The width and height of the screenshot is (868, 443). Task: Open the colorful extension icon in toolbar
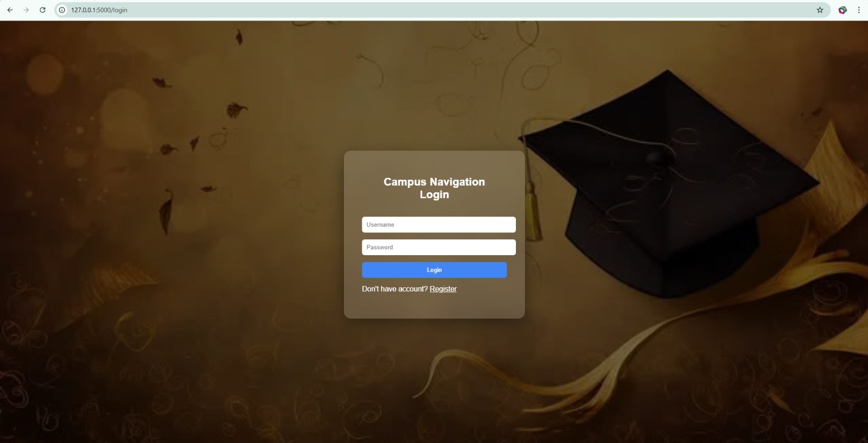843,10
